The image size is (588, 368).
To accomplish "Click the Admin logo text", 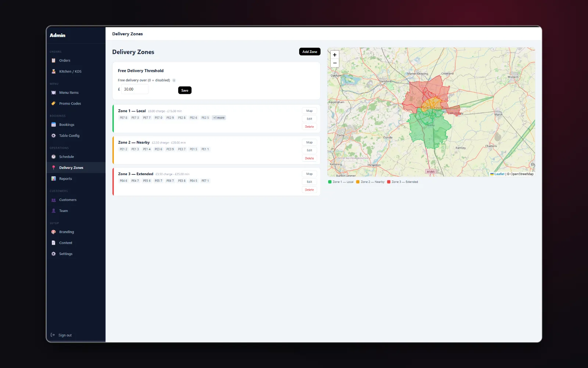I will (x=58, y=35).
